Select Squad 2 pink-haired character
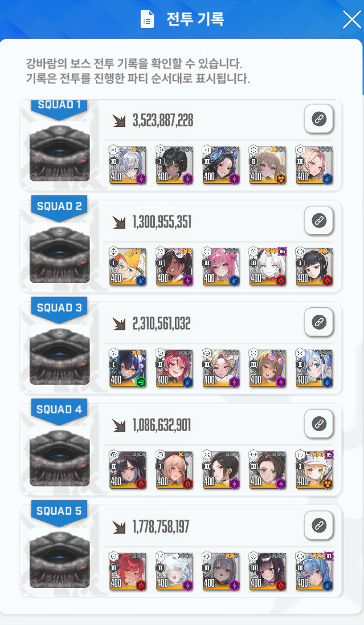364x625 pixels. tap(221, 267)
